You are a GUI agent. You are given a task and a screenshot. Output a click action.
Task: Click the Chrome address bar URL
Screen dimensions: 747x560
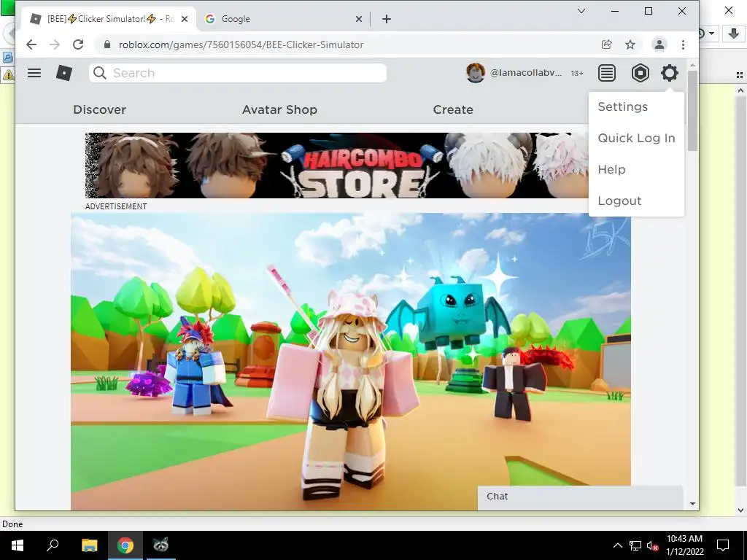pyautogui.click(x=241, y=44)
